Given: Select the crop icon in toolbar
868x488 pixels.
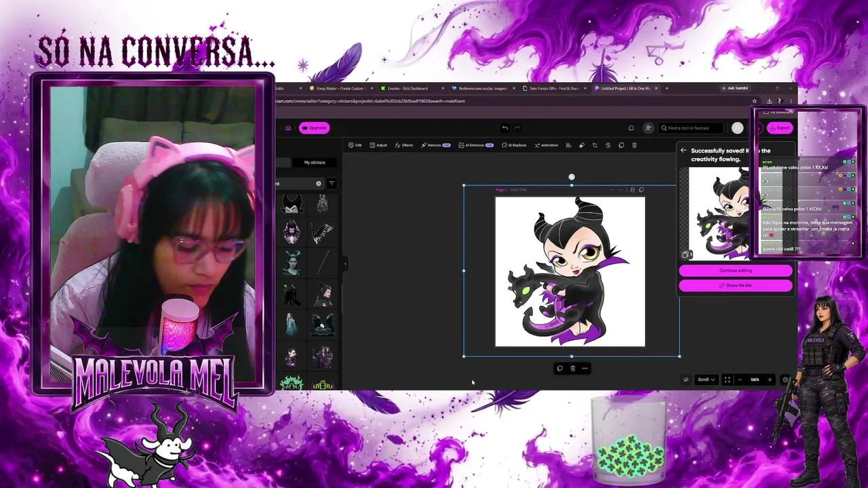Looking at the screenshot, I should [x=595, y=145].
